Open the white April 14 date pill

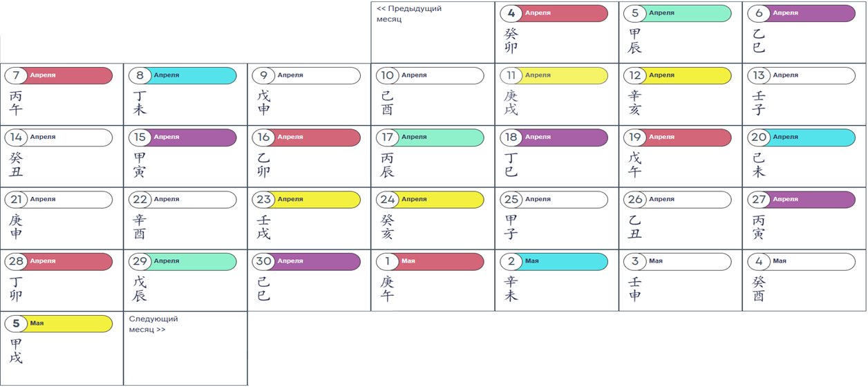pos(58,138)
